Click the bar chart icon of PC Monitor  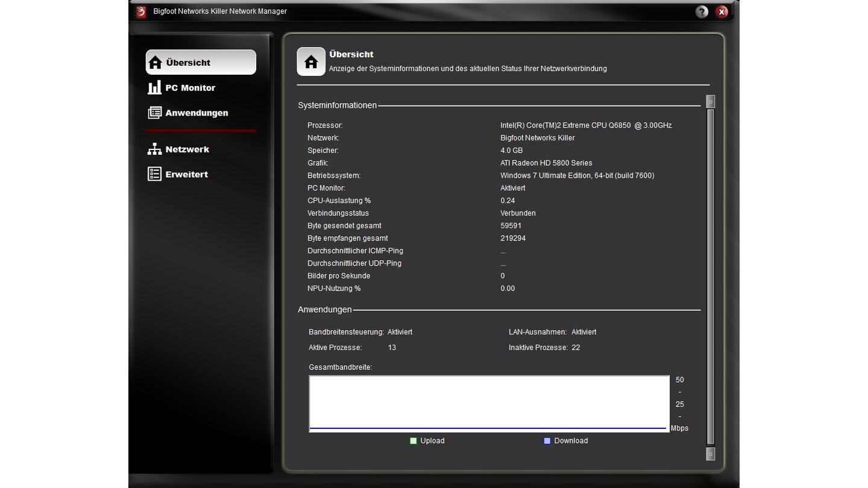pyautogui.click(x=154, y=87)
